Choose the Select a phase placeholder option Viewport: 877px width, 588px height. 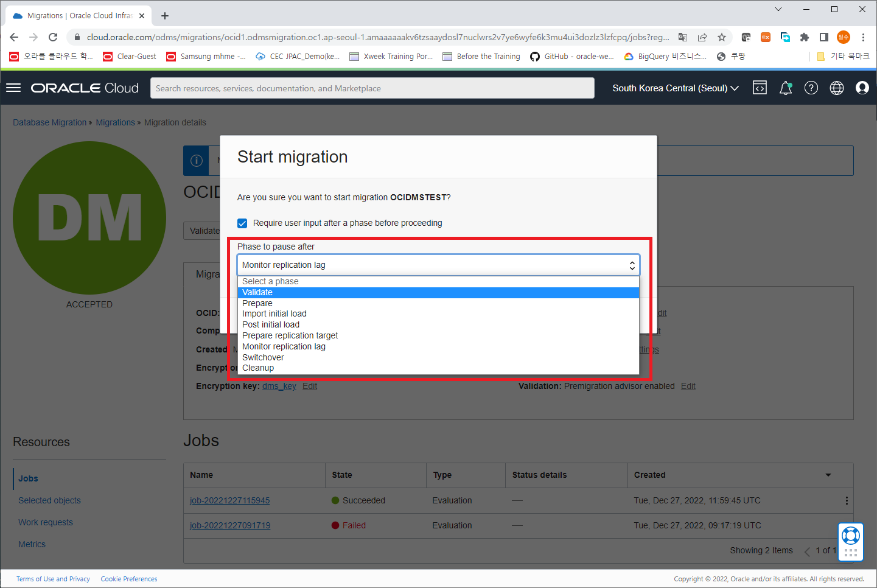[438, 281]
